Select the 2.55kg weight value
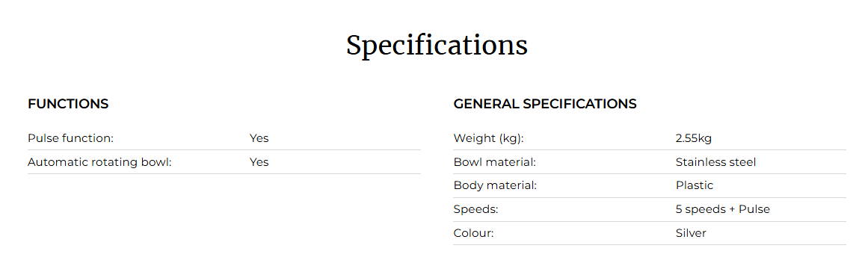 pyautogui.click(x=693, y=139)
